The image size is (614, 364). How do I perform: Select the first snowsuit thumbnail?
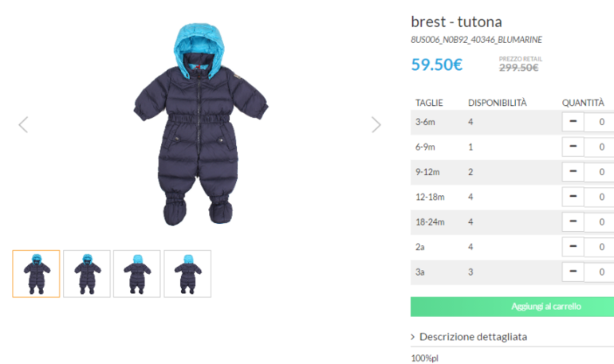[x=36, y=274]
